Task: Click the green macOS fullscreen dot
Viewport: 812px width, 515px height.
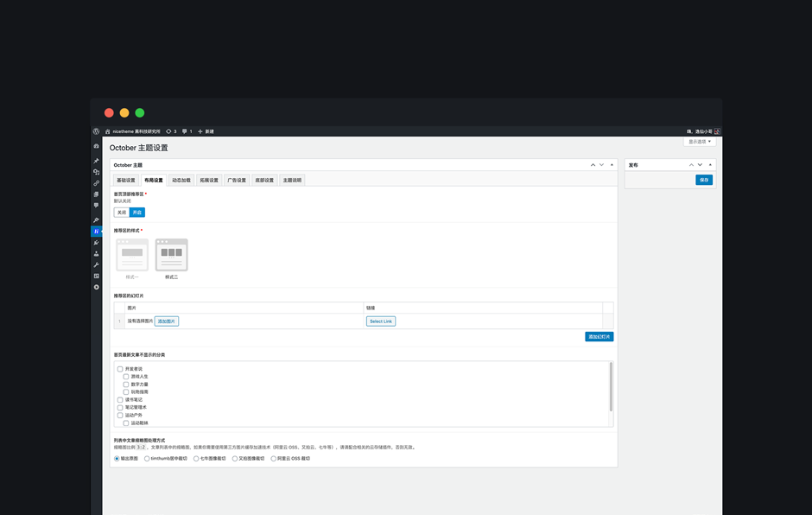Action: pyautogui.click(x=140, y=113)
